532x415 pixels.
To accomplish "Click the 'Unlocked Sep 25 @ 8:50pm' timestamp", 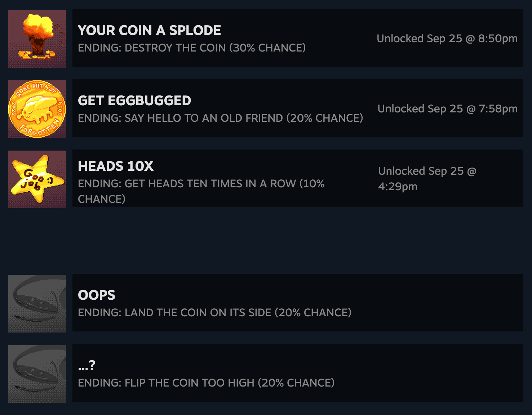I will click(x=447, y=39).
